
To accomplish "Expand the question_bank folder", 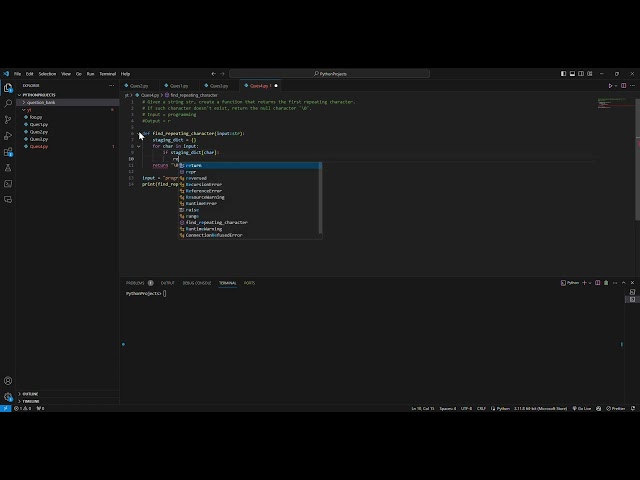I will pyautogui.click(x=68, y=102).
